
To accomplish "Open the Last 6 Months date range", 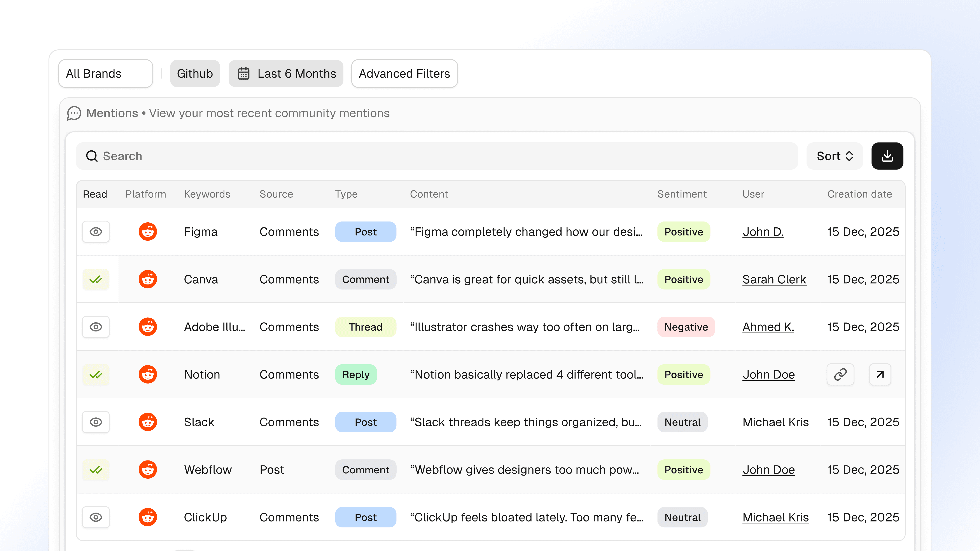I will pos(286,73).
